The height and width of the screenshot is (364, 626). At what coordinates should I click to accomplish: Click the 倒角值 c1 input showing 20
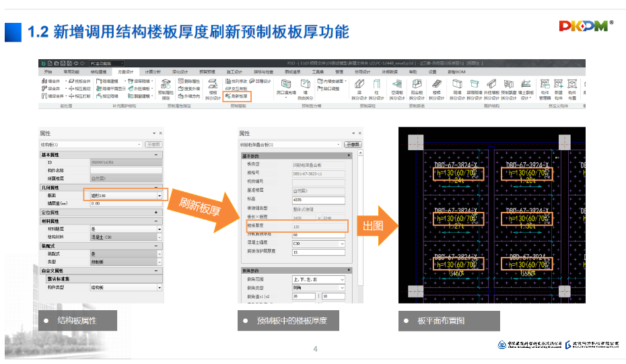tap(304, 296)
